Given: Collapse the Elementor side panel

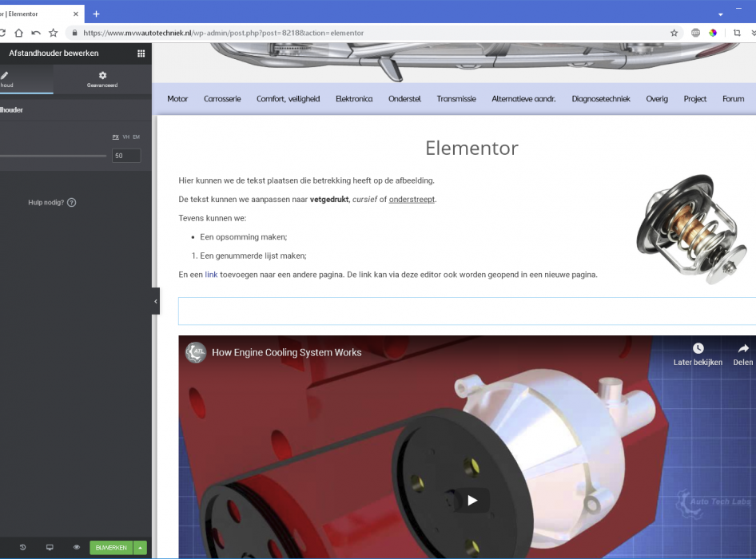Looking at the screenshot, I should pyautogui.click(x=156, y=301).
